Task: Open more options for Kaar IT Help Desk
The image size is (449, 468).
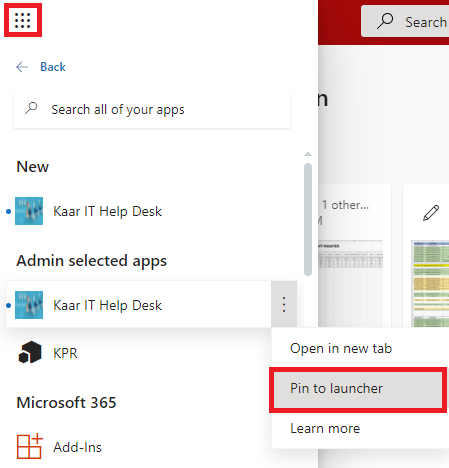Action: pos(284,304)
